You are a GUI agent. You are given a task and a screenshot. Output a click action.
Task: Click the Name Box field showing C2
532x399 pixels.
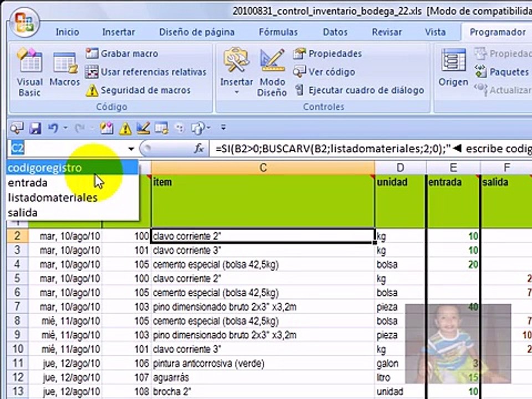click(67, 149)
